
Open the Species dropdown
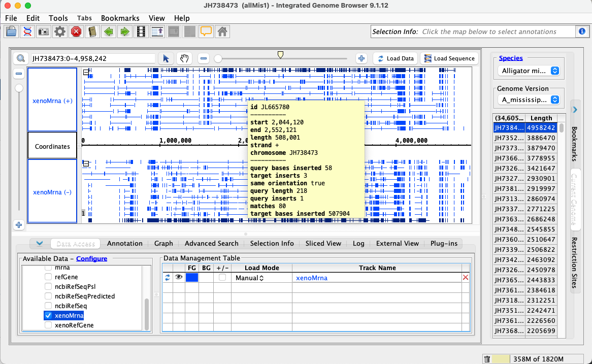(x=528, y=71)
